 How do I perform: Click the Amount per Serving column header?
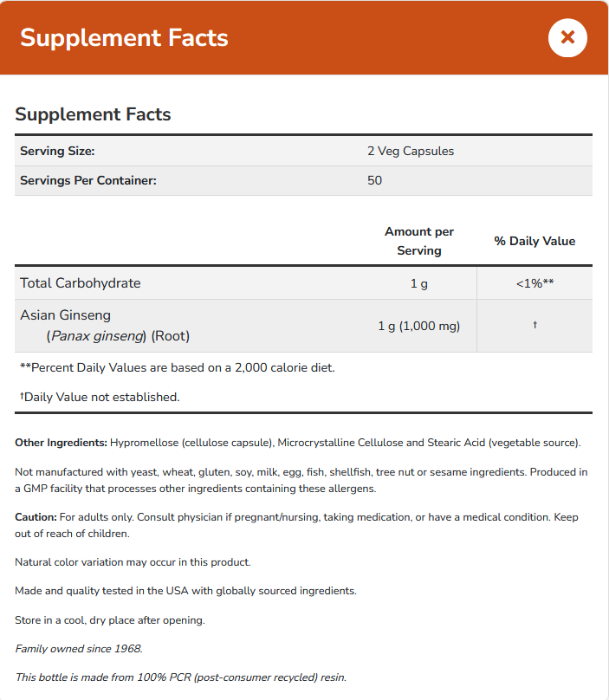(x=419, y=241)
